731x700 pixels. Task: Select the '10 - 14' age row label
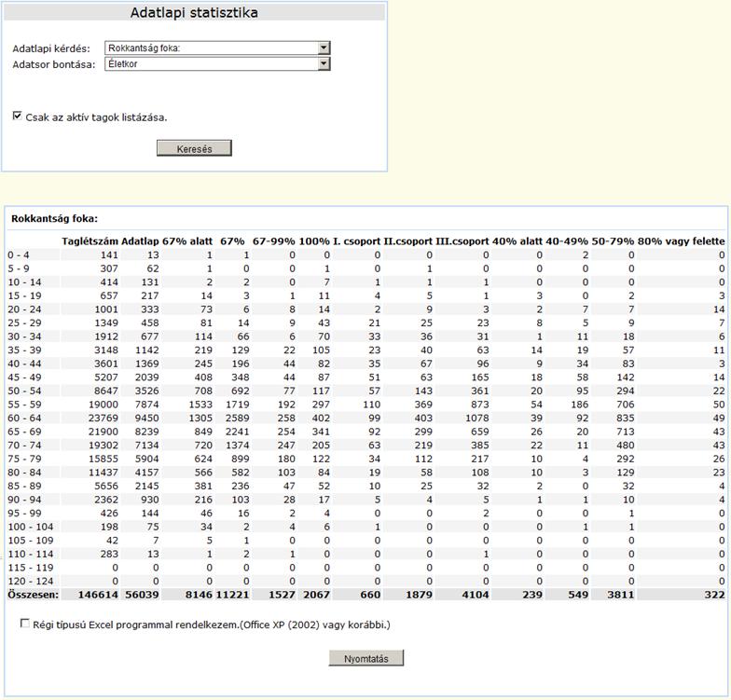(24, 281)
